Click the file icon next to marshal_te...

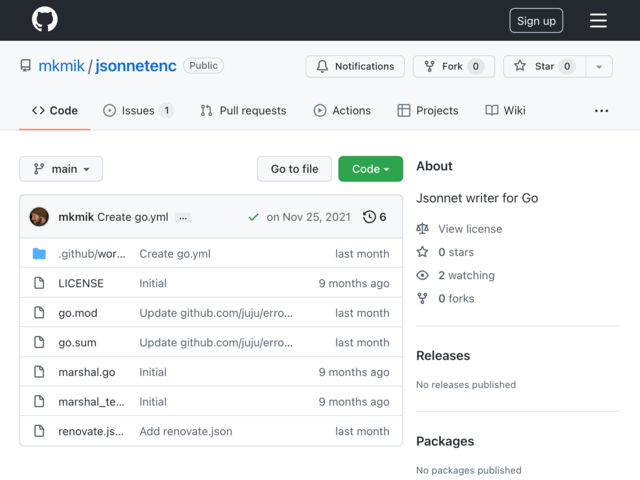click(39, 401)
